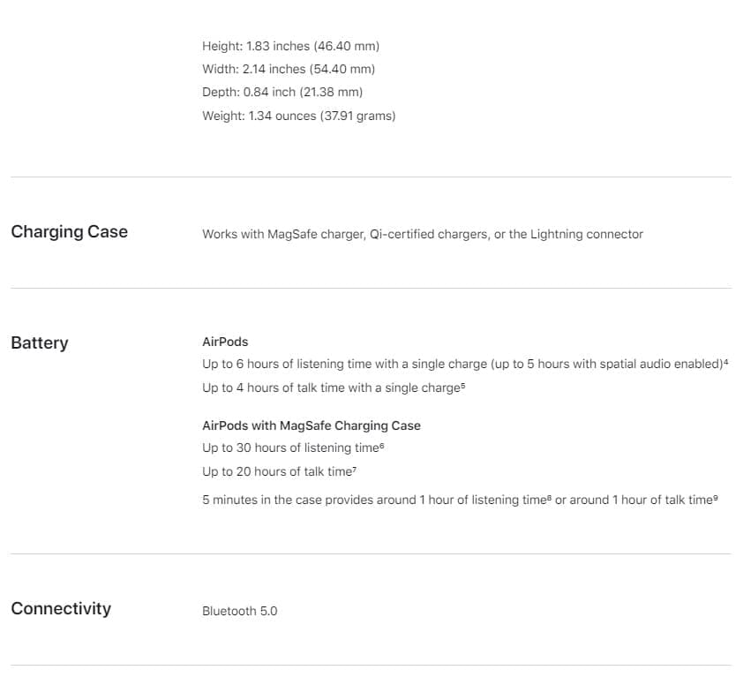
Task: Click the Up to 6 hours listening time line
Action: [x=461, y=365]
